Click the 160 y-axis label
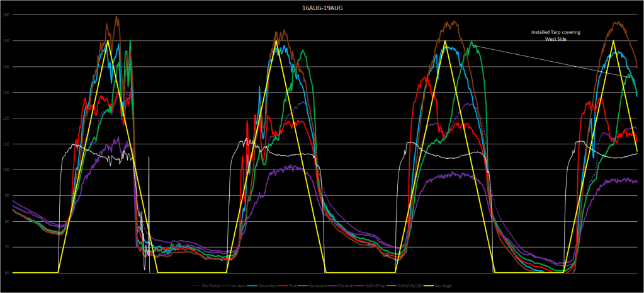The width and height of the screenshot is (644, 293). [6, 15]
